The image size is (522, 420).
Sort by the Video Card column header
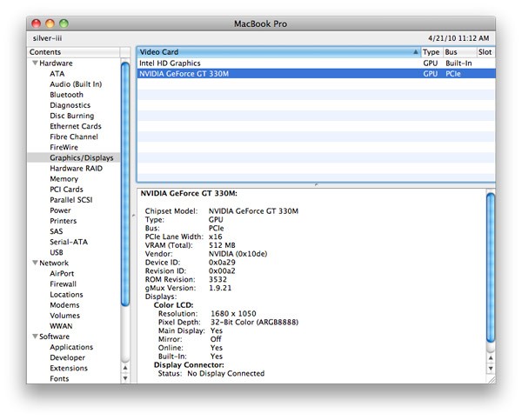tap(278, 52)
